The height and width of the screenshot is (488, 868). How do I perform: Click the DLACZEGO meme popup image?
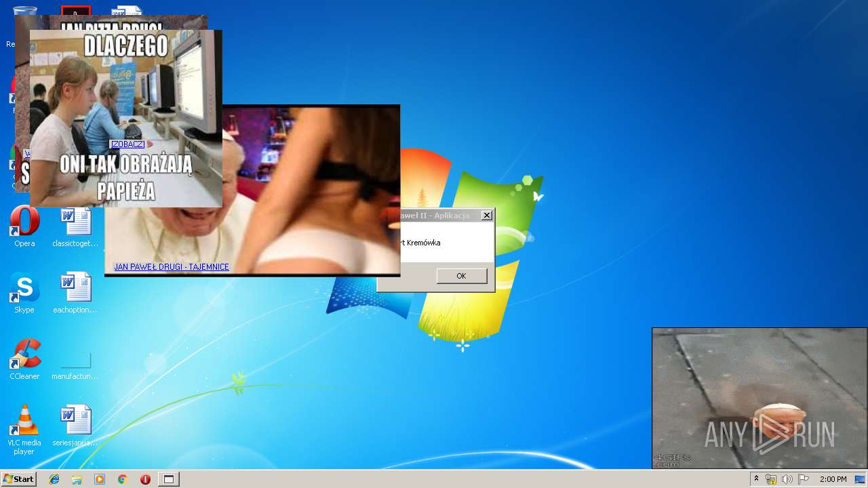coord(126,119)
